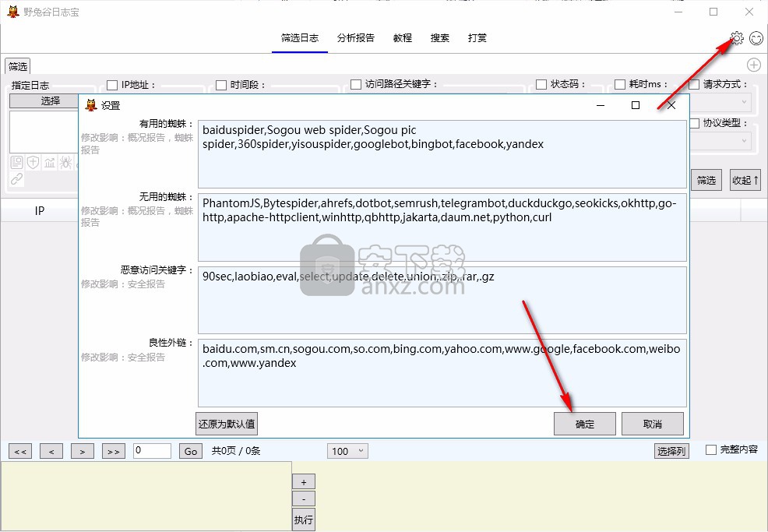This screenshot has height=532, width=768.
Task: Open the 协议类型 dropdown
Action: pyautogui.click(x=720, y=140)
